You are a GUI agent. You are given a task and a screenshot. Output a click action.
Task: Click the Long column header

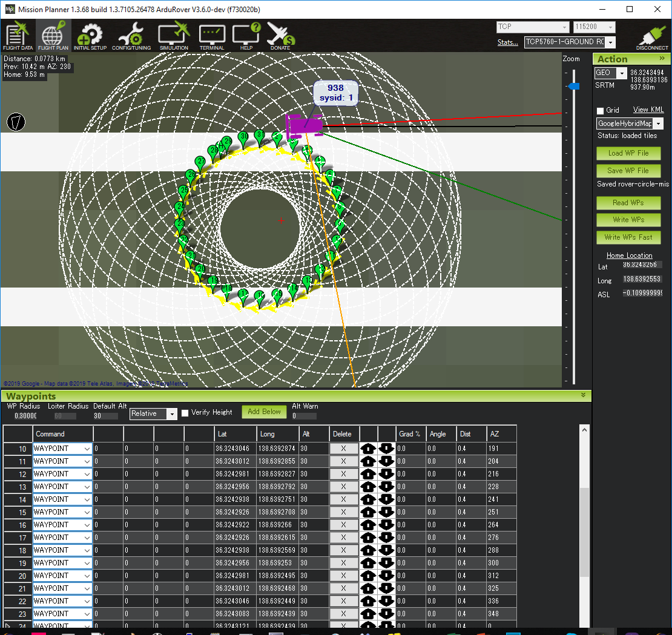point(278,434)
